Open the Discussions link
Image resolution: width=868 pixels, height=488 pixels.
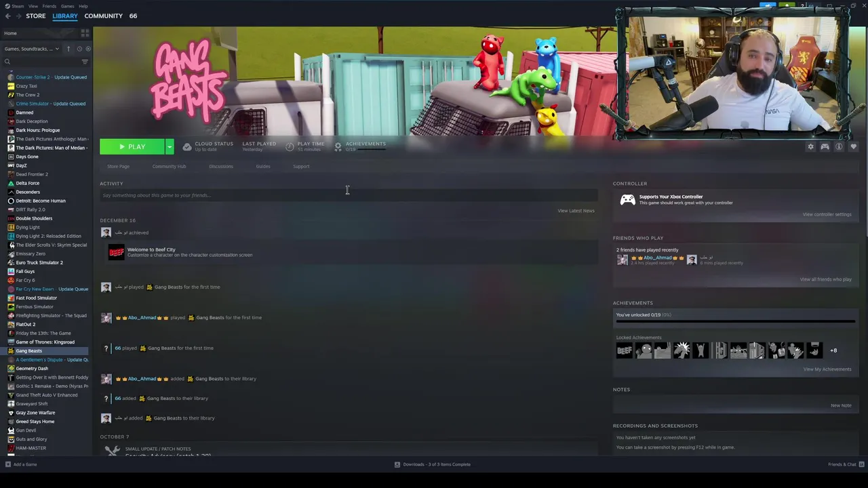click(221, 166)
